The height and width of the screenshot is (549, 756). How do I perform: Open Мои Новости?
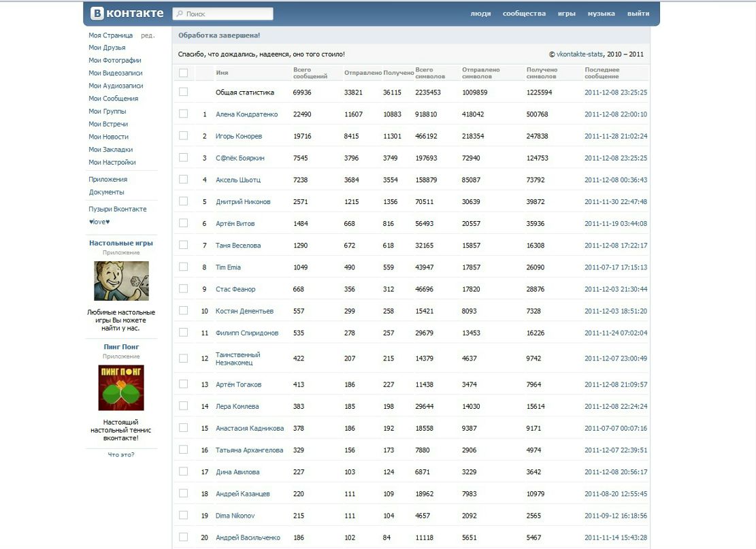(108, 137)
